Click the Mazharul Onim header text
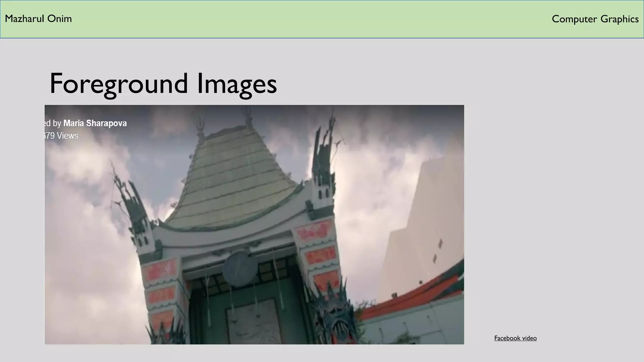This screenshot has height=362, width=644. coord(38,19)
